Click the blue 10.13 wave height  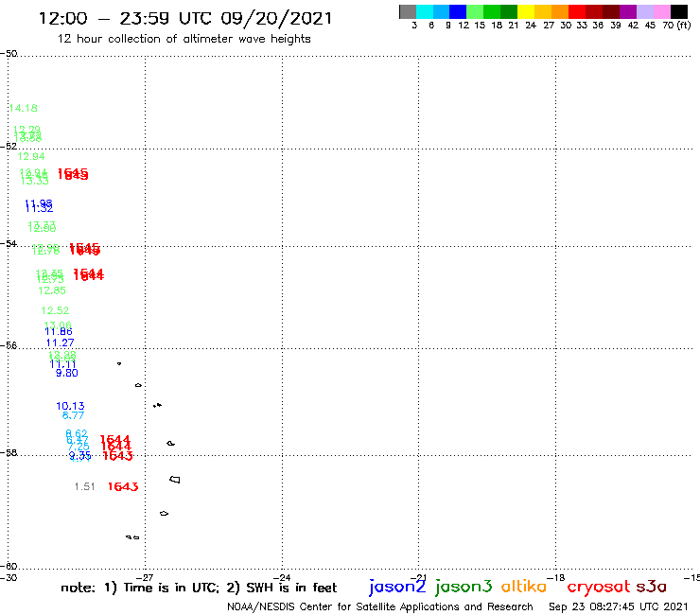(x=70, y=406)
